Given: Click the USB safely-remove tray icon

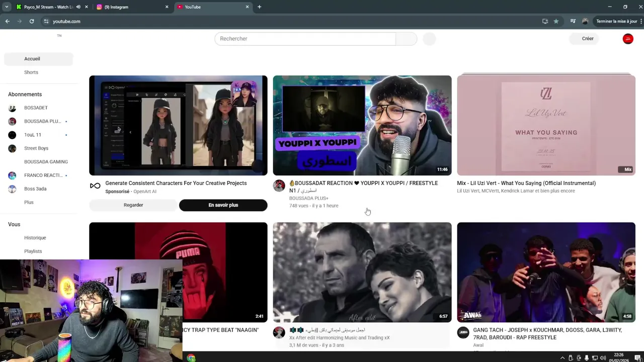Looking at the screenshot, I should point(571,358).
